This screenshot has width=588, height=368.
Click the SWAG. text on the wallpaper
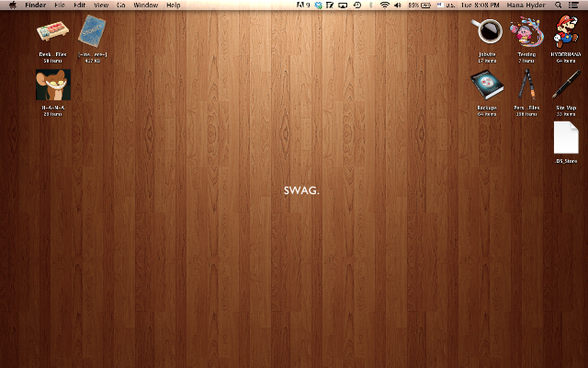[x=301, y=190]
